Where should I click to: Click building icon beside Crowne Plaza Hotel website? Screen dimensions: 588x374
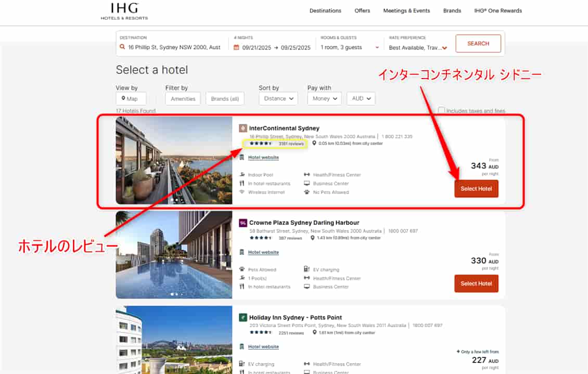pos(242,252)
